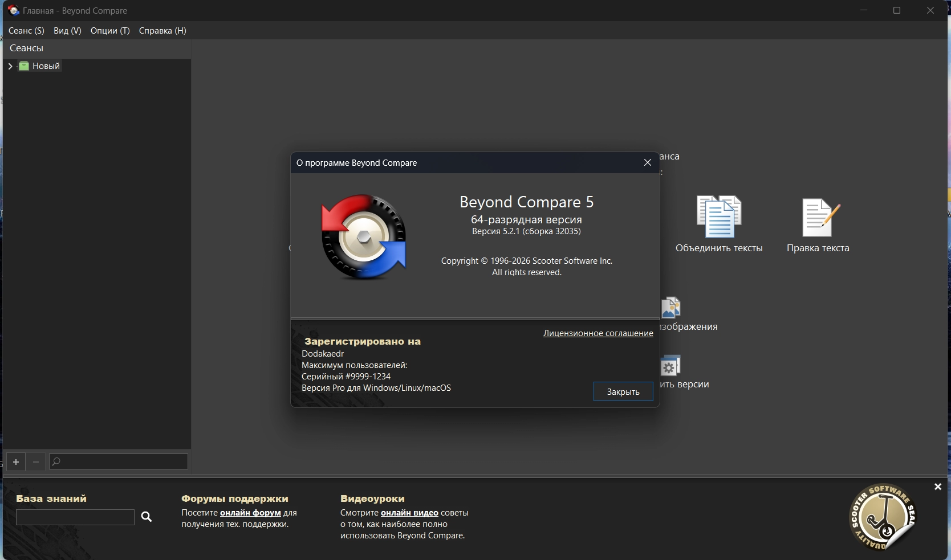Open the Справка (H) menu

pyautogui.click(x=162, y=31)
